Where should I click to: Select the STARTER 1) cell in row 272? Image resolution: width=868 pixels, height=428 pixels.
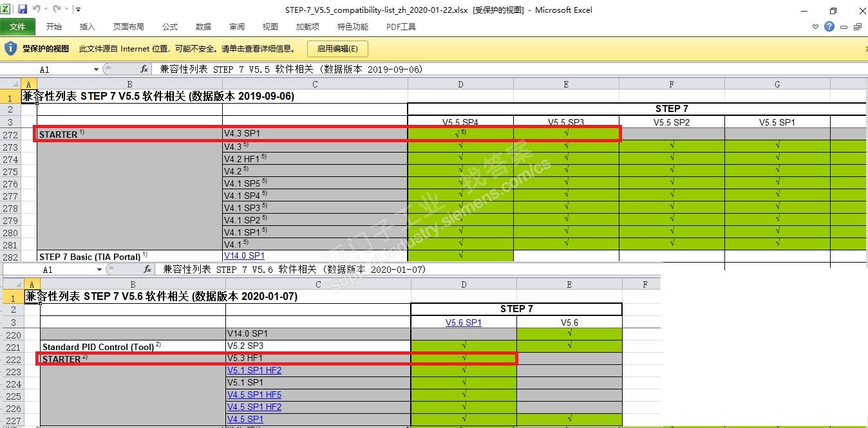point(129,134)
